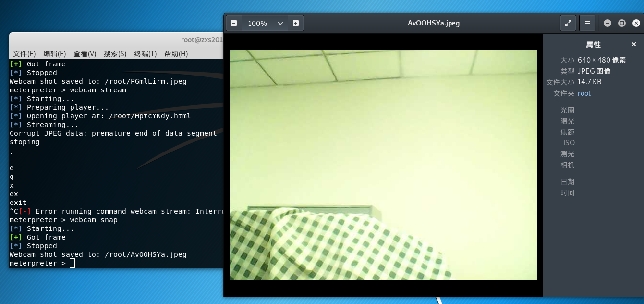Click the /root/HptcYKdy.html player line
644x304 pixels.
[x=100, y=116]
